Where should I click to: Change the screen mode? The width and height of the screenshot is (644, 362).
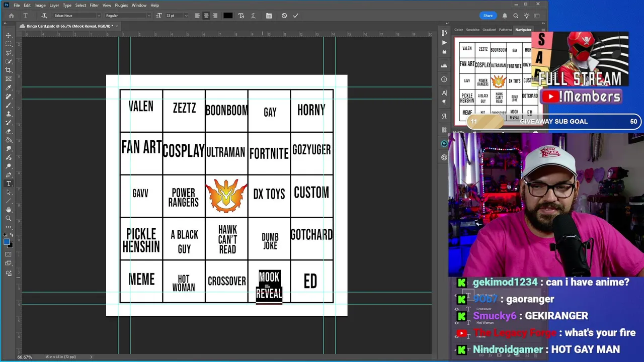9,263
